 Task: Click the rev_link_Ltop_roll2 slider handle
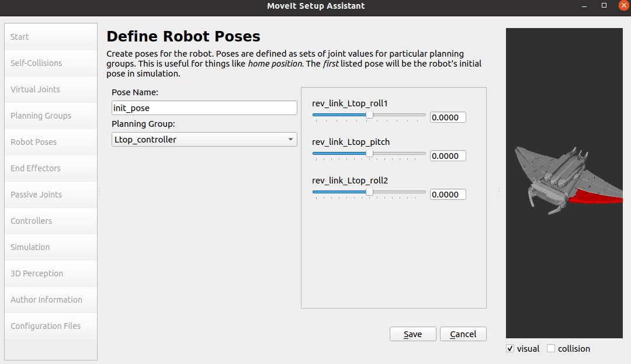369,192
